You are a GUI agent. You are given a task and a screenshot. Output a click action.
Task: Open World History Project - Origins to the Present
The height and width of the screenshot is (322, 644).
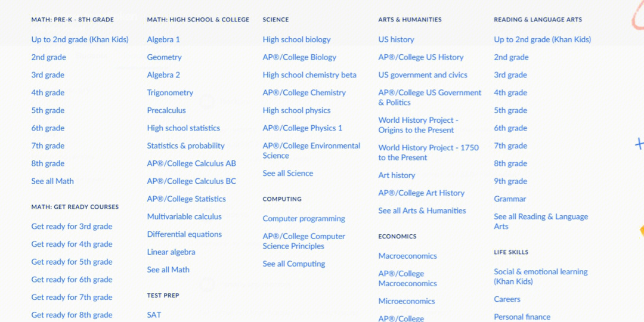coord(419,125)
